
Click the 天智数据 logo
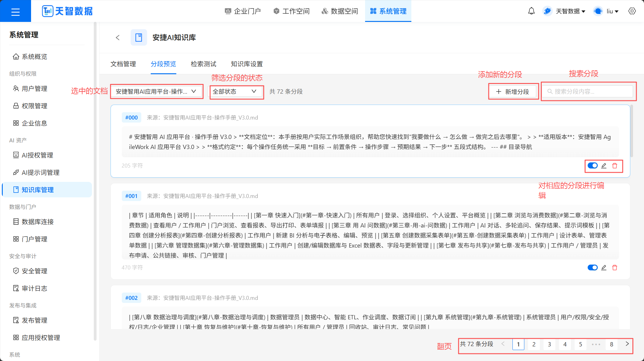(67, 11)
